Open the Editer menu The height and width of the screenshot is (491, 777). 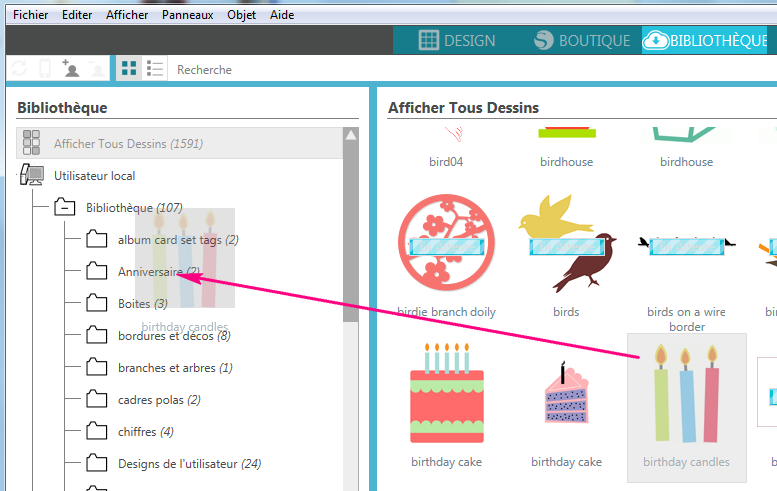click(x=77, y=15)
